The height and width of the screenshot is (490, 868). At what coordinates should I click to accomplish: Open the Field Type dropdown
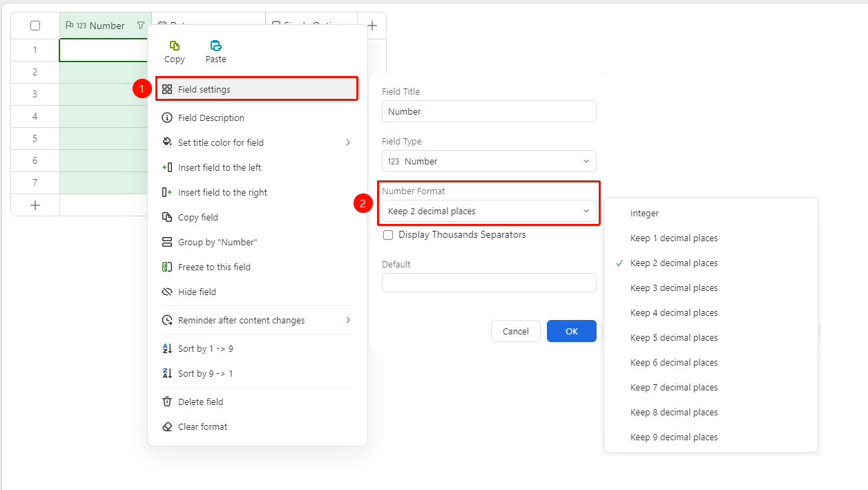pyautogui.click(x=489, y=161)
